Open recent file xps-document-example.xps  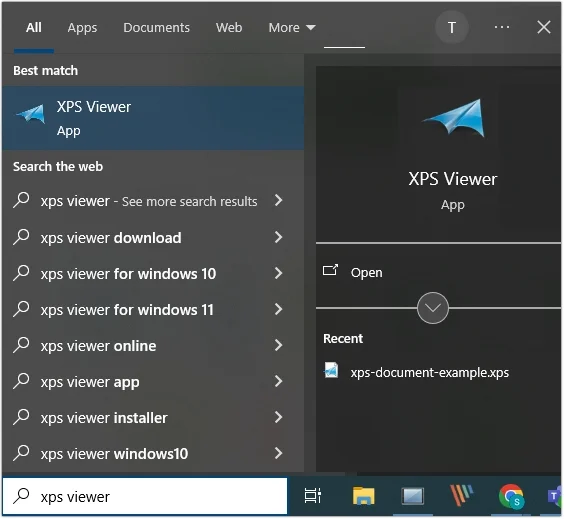pos(429,372)
